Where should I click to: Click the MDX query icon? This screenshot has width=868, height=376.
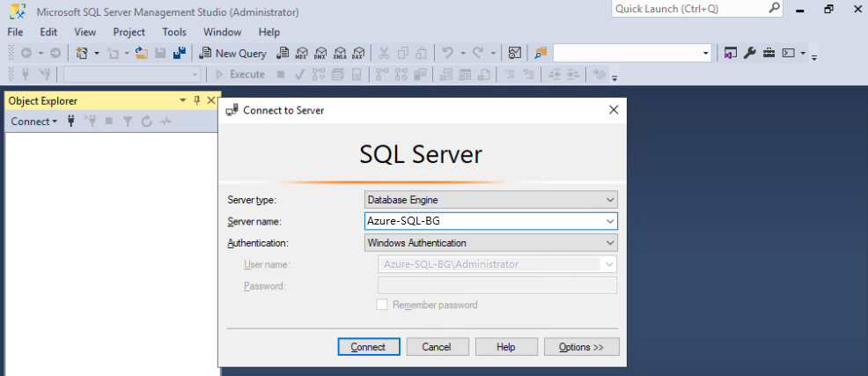[x=302, y=53]
